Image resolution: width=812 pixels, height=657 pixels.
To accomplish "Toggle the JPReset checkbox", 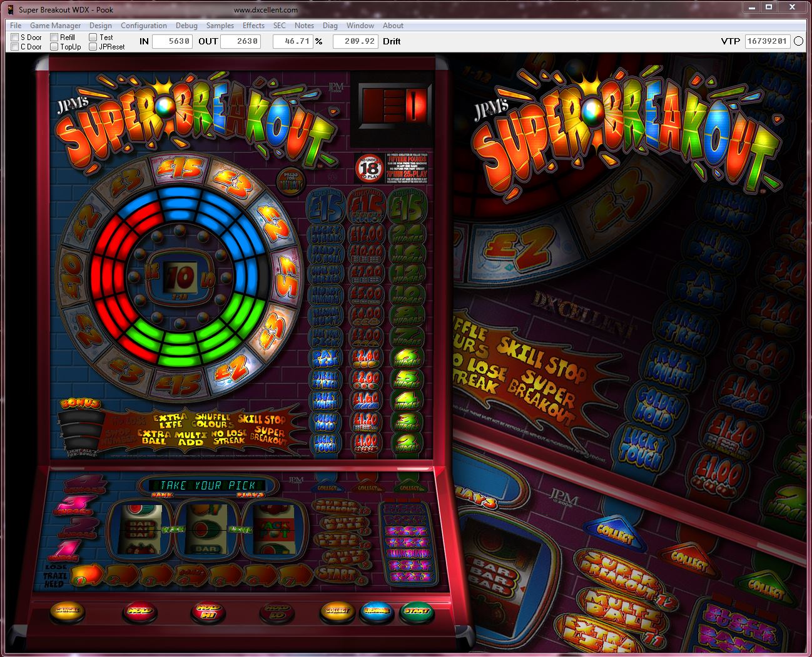I will (x=93, y=47).
